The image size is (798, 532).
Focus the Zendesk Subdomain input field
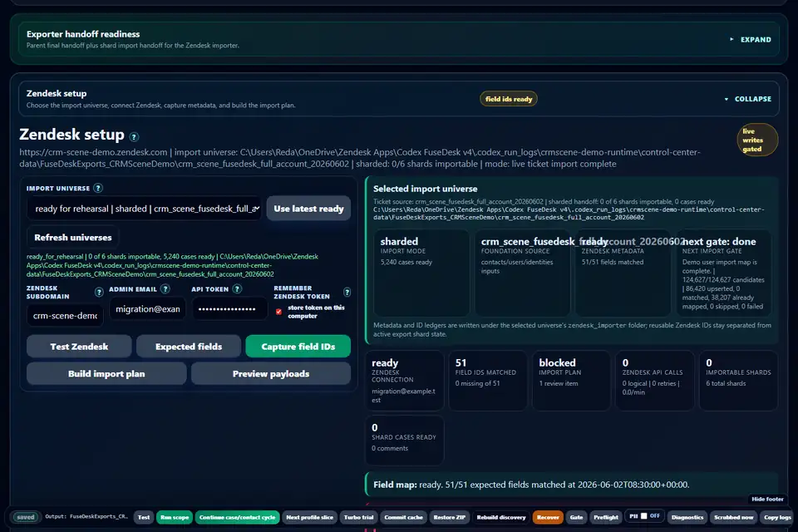click(65, 316)
